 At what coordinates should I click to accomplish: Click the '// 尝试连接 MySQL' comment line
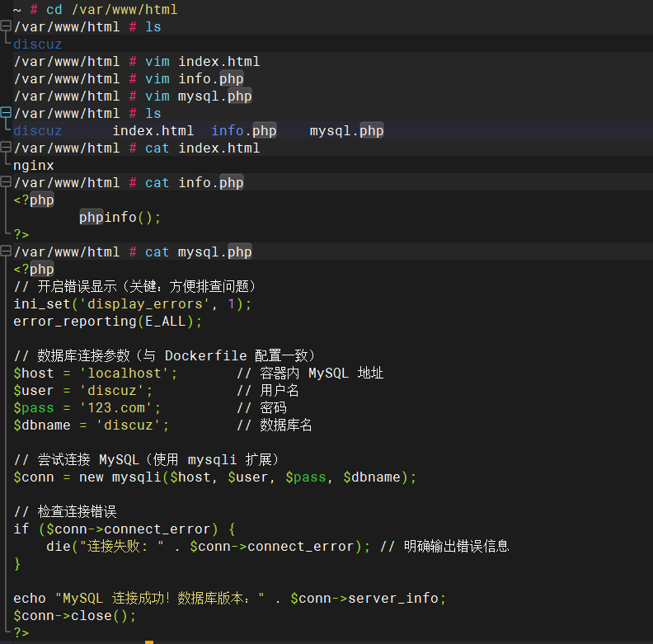tap(146, 460)
